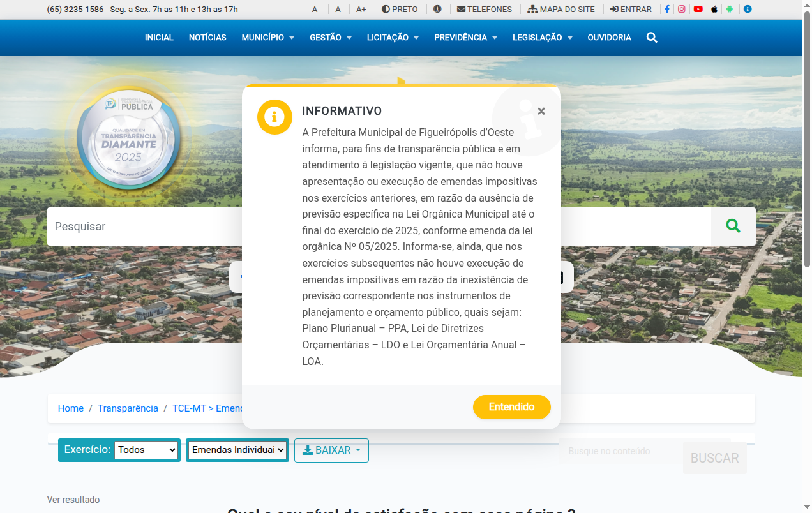Go to INICIAL menu item
This screenshot has height=513, width=812.
159,38
